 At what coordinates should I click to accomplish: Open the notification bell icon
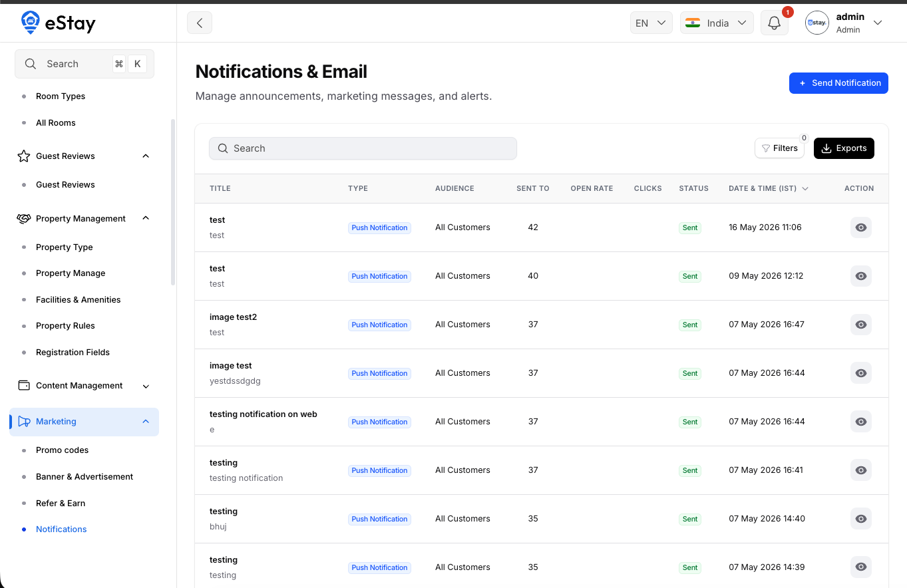(x=774, y=23)
